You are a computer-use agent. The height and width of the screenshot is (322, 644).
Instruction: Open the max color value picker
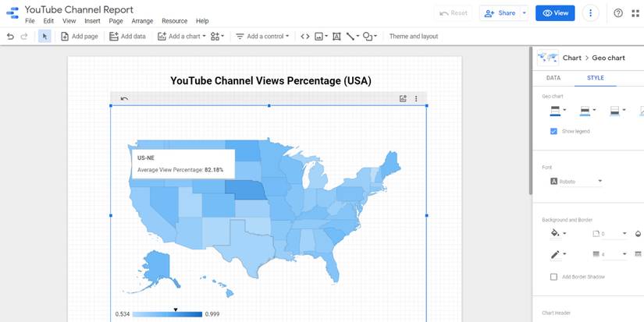point(558,111)
